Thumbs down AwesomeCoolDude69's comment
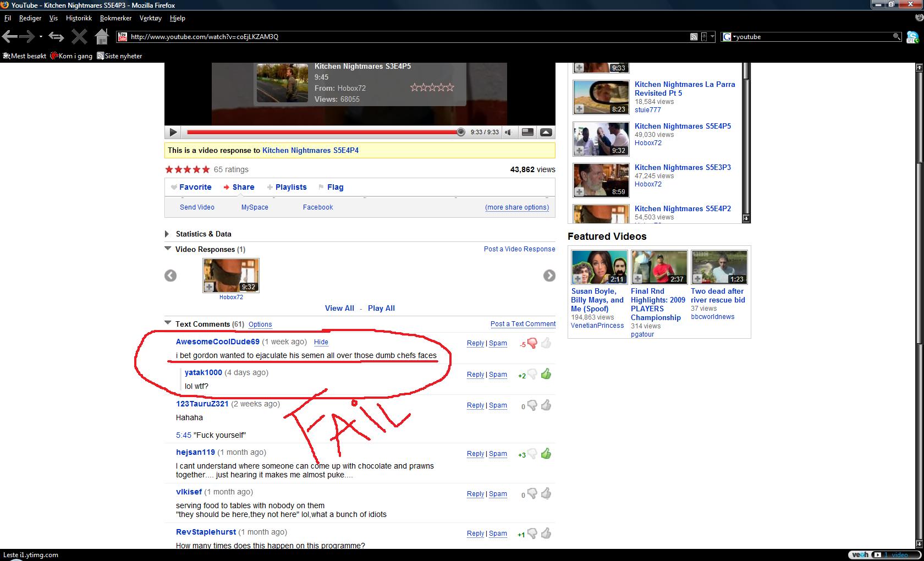 pyautogui.click(x=532, y=343)
